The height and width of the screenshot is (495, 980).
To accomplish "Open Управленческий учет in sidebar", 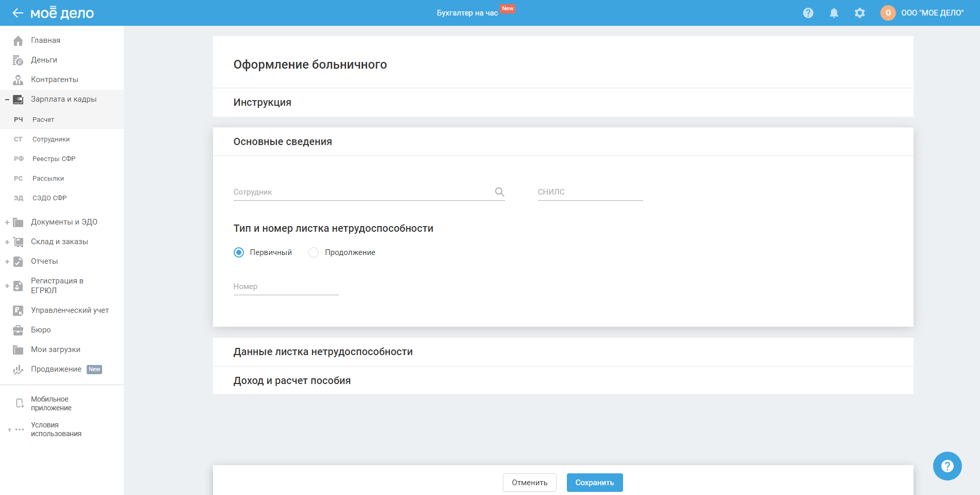I will point(70,310).
